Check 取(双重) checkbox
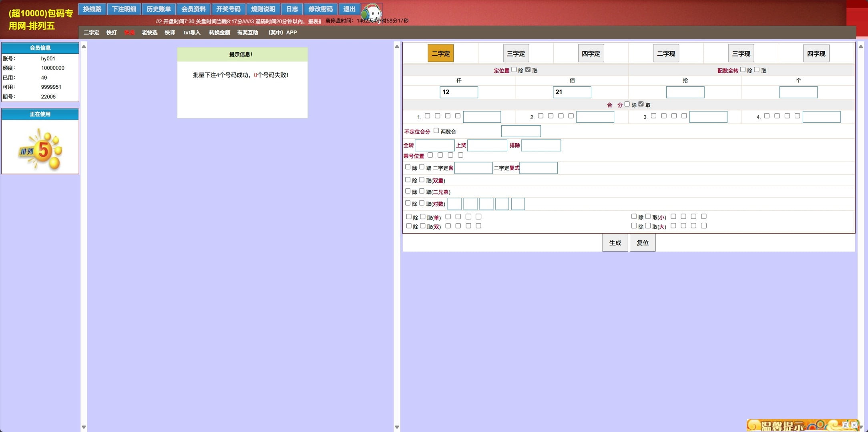This screenshot has width=868, height=432. point(422,180)
